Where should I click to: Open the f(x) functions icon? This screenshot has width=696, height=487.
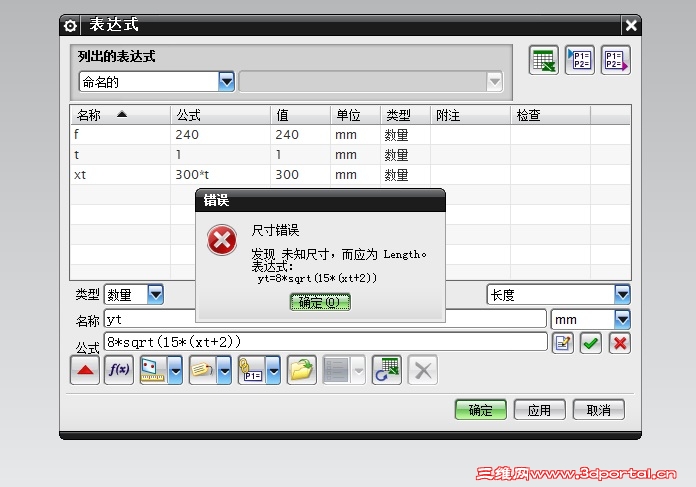click(119, 370)
